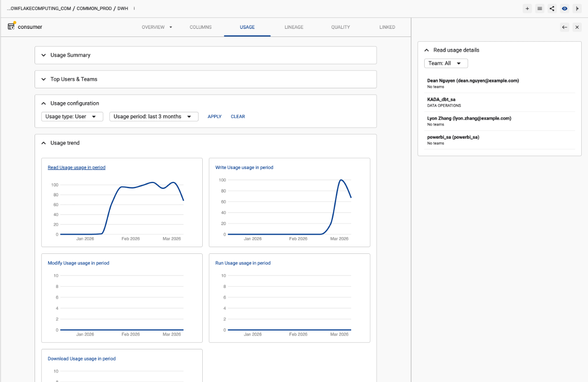Click the Read Usage usage in period link
This screenshot has height=382, width=588.
coord(76,167)
